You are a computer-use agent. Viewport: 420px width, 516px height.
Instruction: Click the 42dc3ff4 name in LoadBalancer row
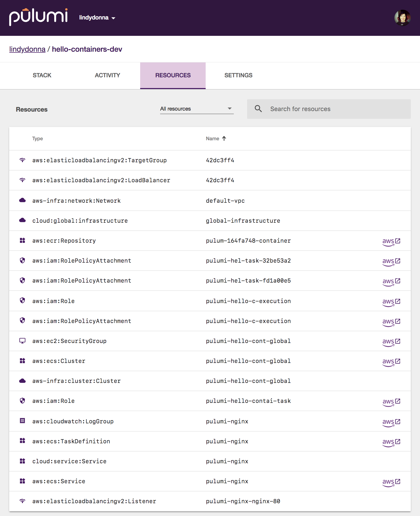[x=220, y=180]
